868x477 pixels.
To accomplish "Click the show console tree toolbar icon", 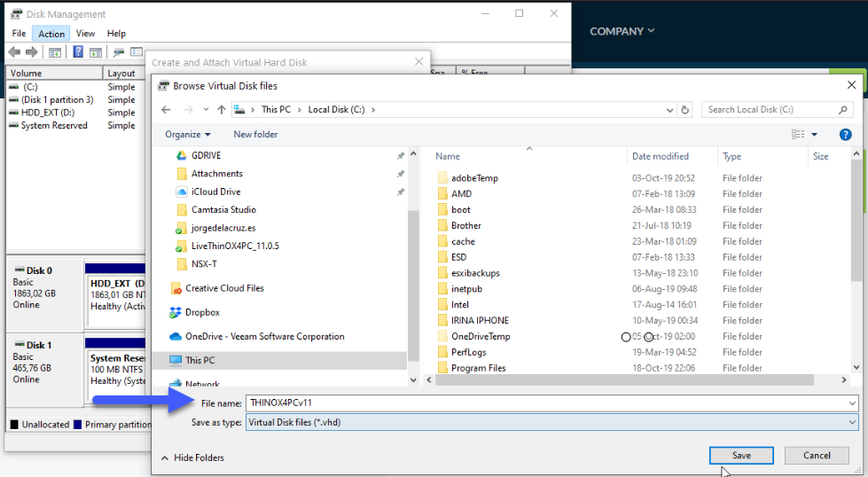I will (x=54, y=52).
